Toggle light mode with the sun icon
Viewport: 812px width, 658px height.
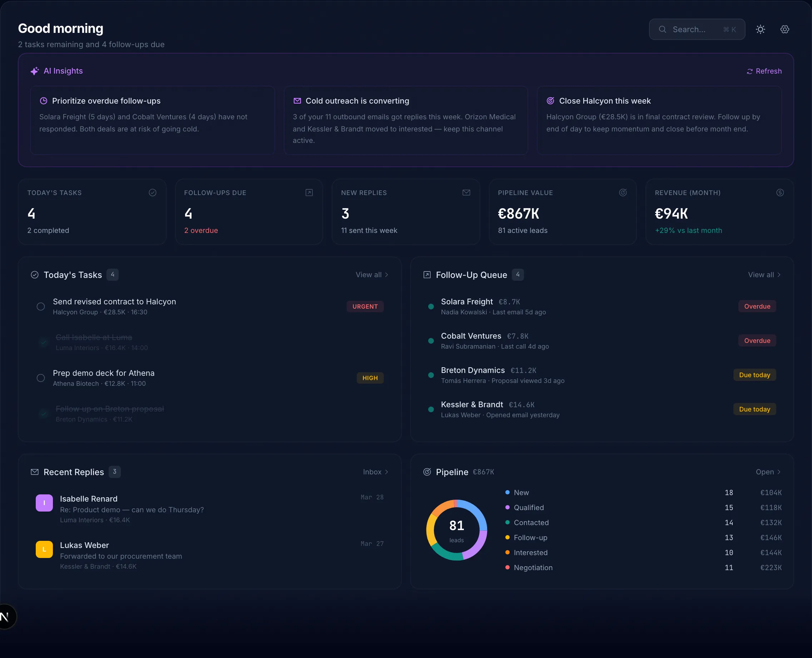(x=760, y=29)
